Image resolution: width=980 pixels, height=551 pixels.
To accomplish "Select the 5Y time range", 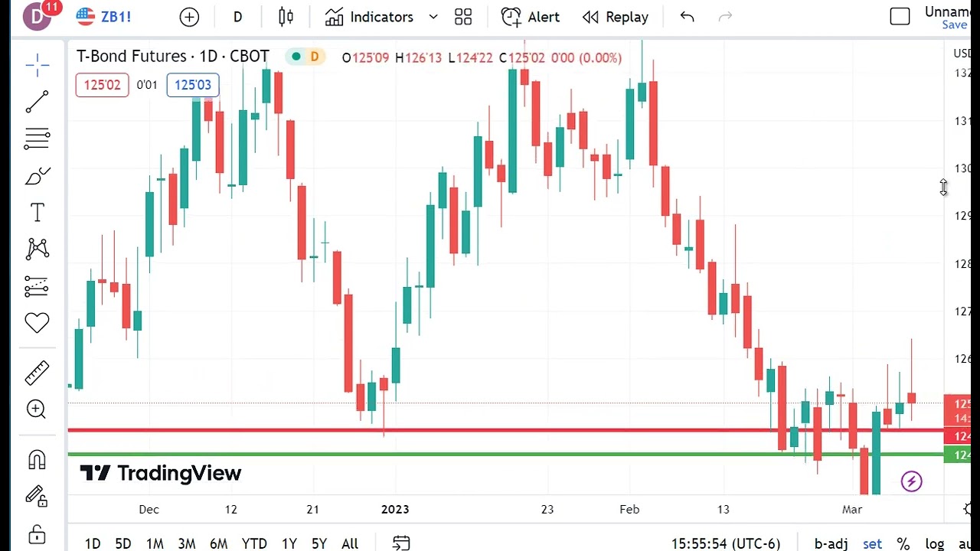I will point(318,543).
